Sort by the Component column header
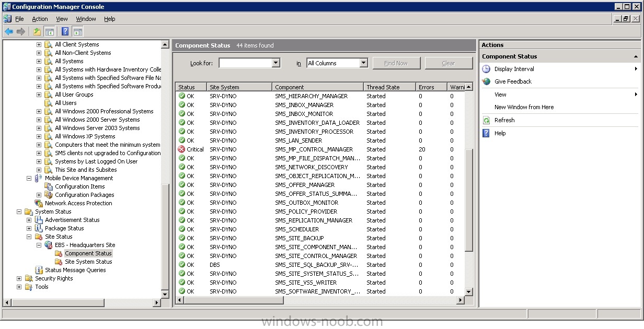This screenshot has width=644, height=329. pyautogui.click(x=318, y=87)
